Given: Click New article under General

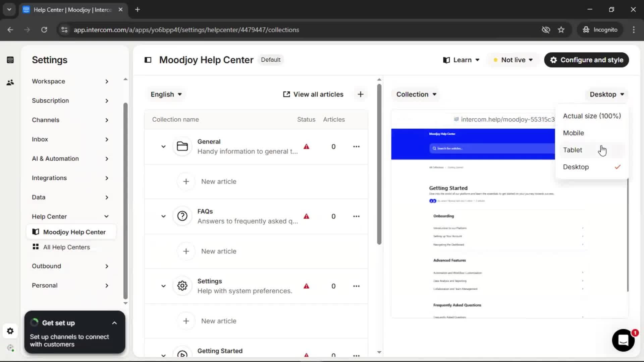Looking at the screenshot, I should pos(219,181).
